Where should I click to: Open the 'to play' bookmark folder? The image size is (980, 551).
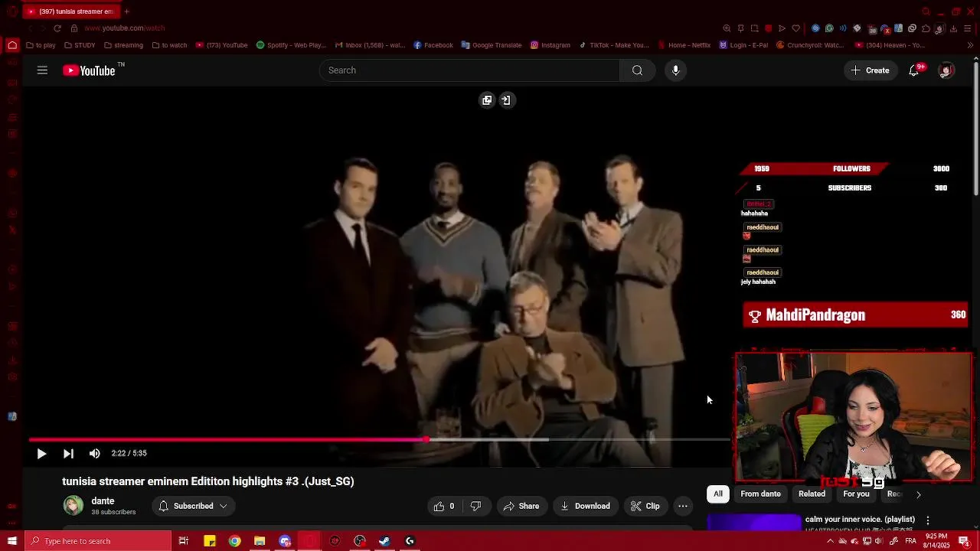pyautogui.click(x=41, y=45)
